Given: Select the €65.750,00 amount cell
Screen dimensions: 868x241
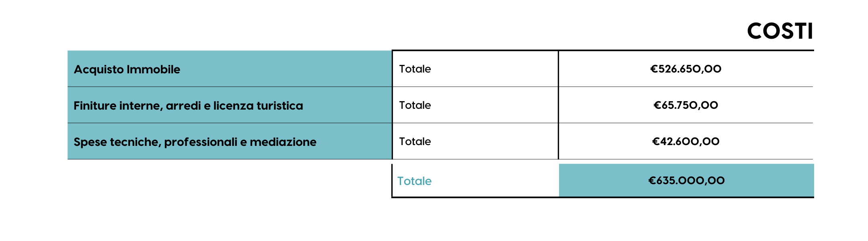Looking at the screenshot, I should point(686,105).
